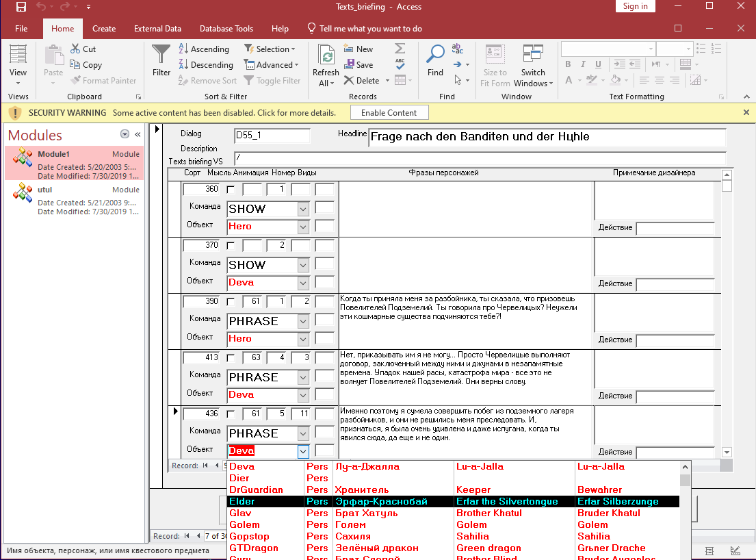Viewport: 756px width, 560px height.
Task: Click the View icon in ribbon
Action: pos(18,55)
